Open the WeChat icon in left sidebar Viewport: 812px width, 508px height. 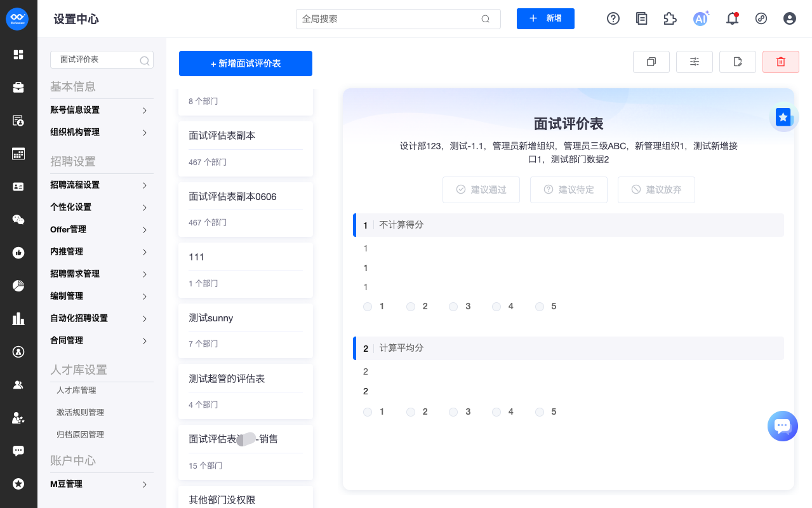tap(18, 220)
